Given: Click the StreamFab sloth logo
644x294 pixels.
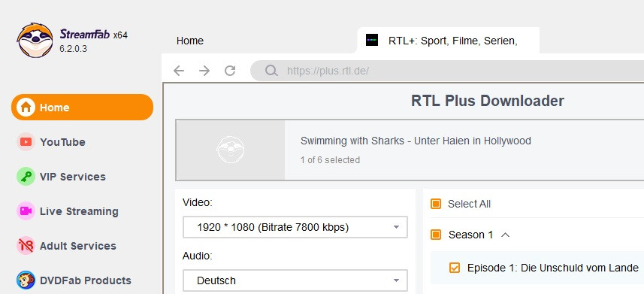Looking at the screenshot, I should coord(35,41).
